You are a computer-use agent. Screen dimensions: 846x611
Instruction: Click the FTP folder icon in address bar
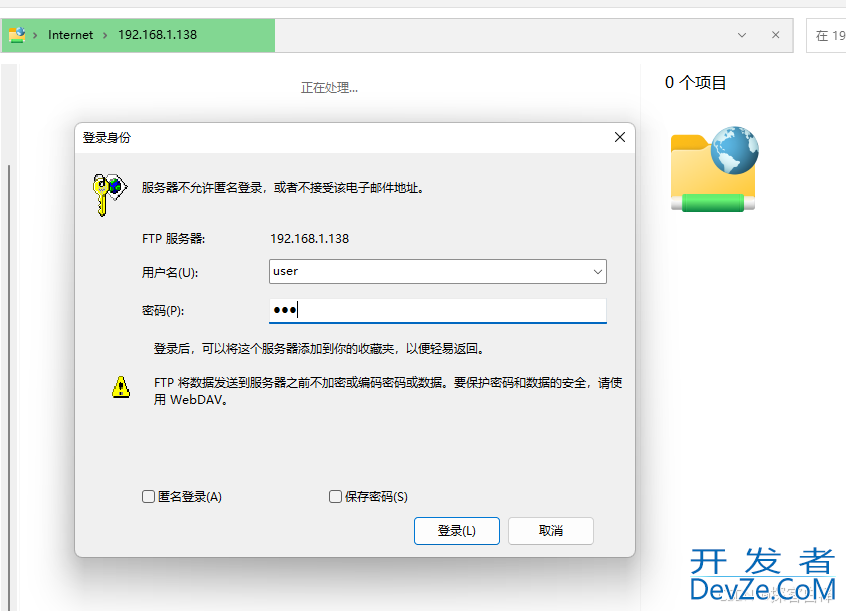pos(17,35)
